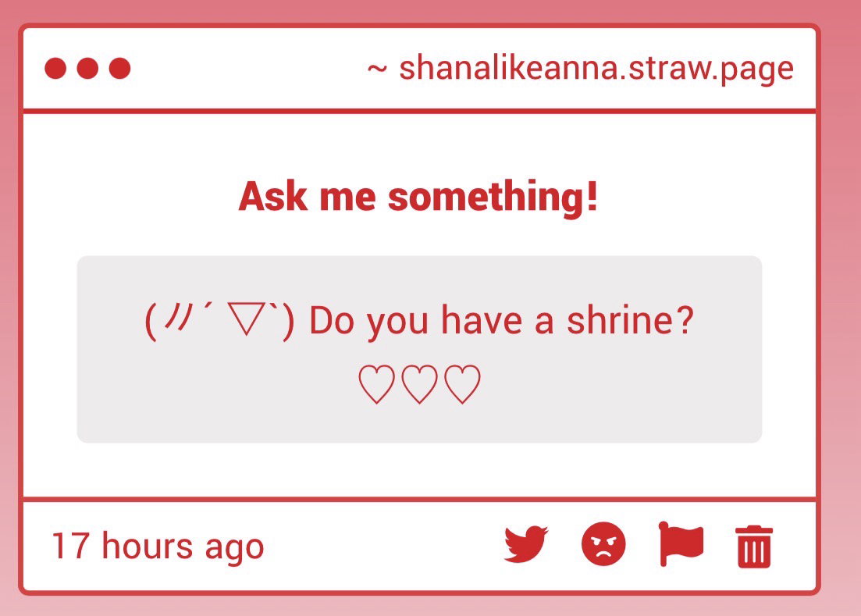Image resolution: width=861 pixels, height=616 pixels.
Task: Click the "17 hours ago" timestamp
Action: point(158,546)
